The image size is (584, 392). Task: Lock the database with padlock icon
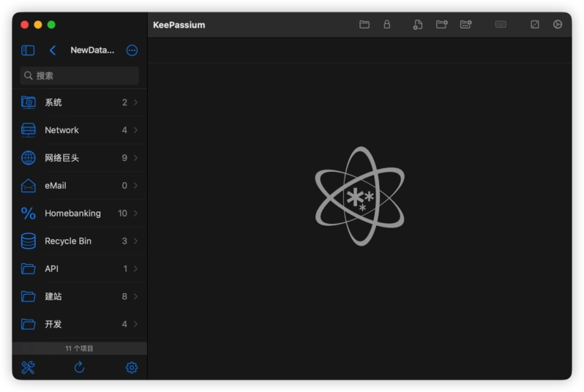(387, 25)
